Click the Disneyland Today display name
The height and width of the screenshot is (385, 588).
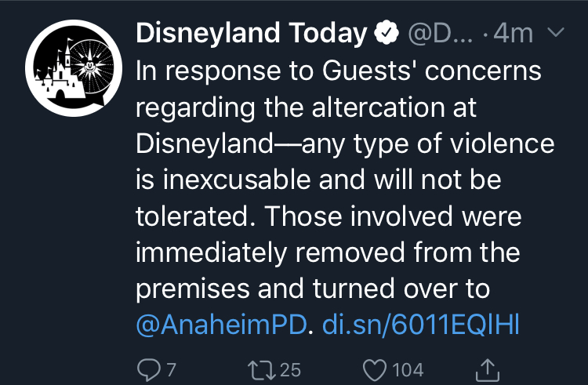(x=251, y=34)
